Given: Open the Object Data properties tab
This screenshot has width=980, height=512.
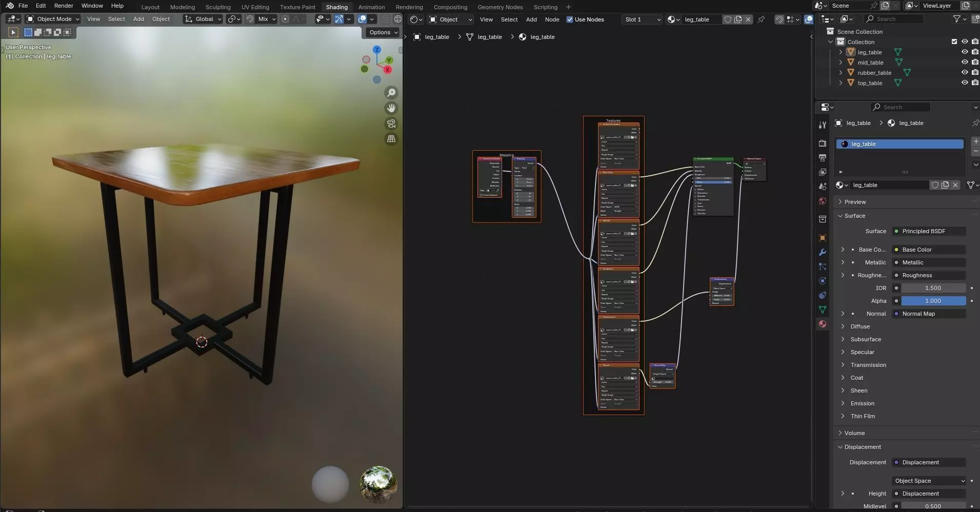Looking at the screenshot, I should [823, 310].
